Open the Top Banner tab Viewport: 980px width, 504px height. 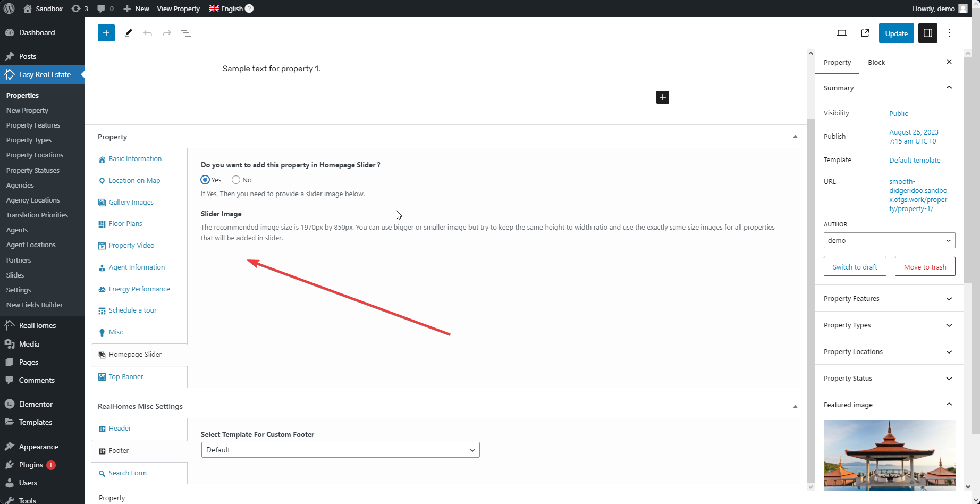pos(125,376)
